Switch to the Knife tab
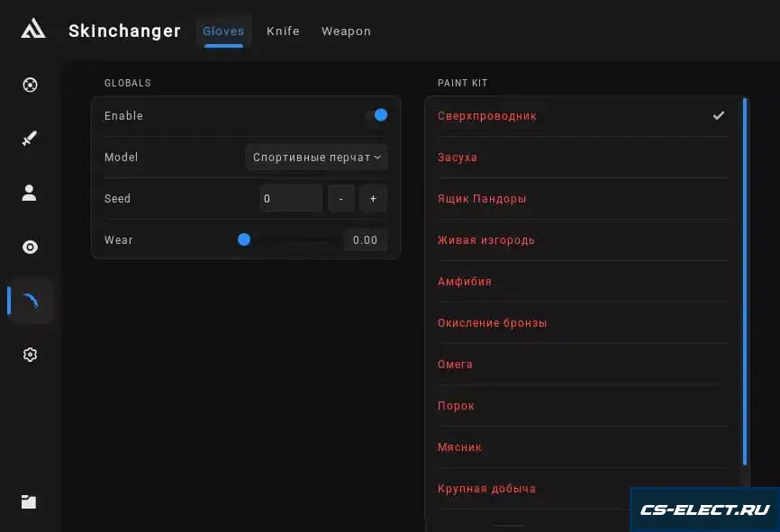 click(283, 31)
